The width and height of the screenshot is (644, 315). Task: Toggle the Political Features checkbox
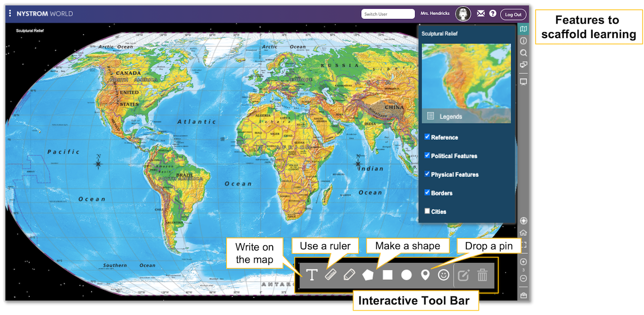[427, 155]
